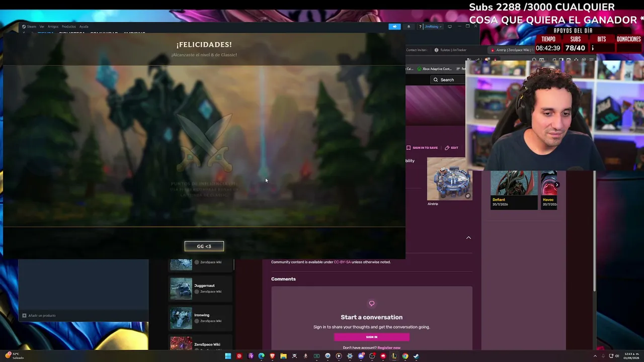Image resolution: width=644 pixels, height=362 pixels.
Task: Open the Steam menu
Action: 29,27
